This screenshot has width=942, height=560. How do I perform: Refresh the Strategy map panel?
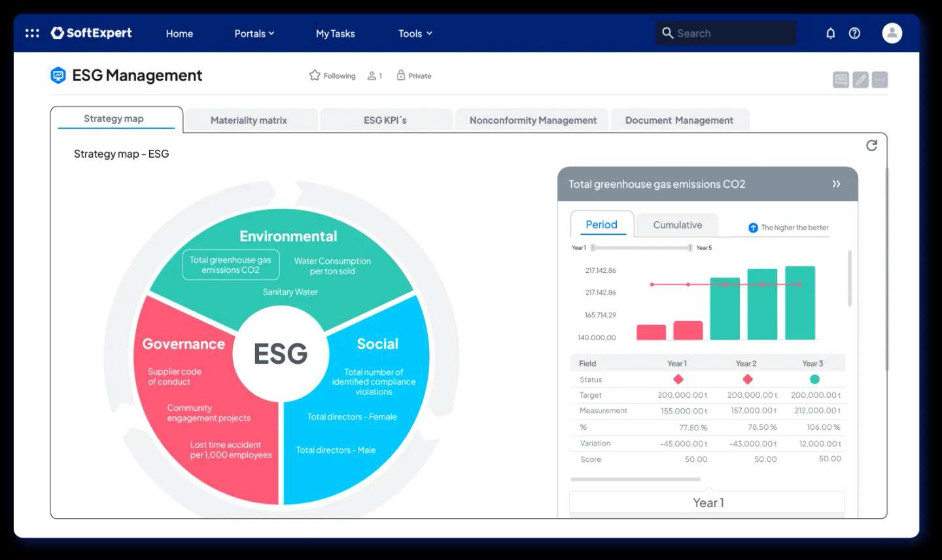click(871, 146)
